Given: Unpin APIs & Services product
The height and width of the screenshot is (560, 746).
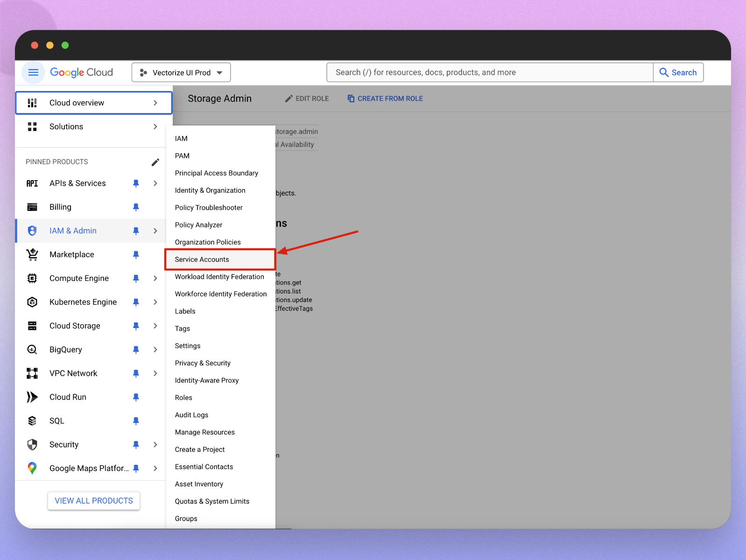Looking at the screenshot, I should 136,183.
